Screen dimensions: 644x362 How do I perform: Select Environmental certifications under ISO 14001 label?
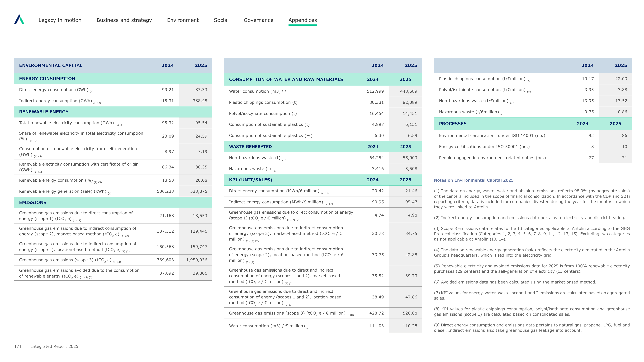tap(492, 136)
